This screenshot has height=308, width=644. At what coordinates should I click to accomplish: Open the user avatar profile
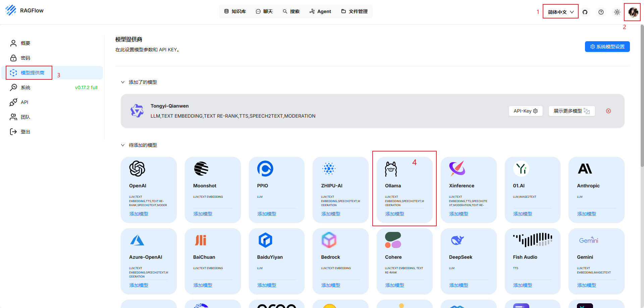click(633, 12)
